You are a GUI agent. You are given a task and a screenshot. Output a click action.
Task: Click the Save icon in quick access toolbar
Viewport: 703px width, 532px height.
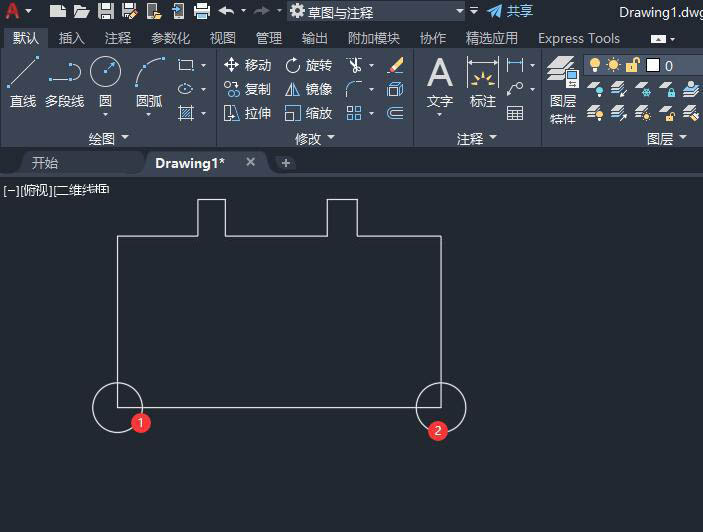point(106,11)
